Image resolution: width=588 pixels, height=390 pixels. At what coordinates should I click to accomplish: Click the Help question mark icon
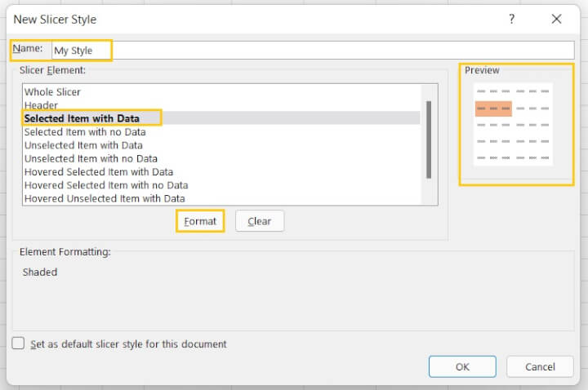tap(513, 19)
